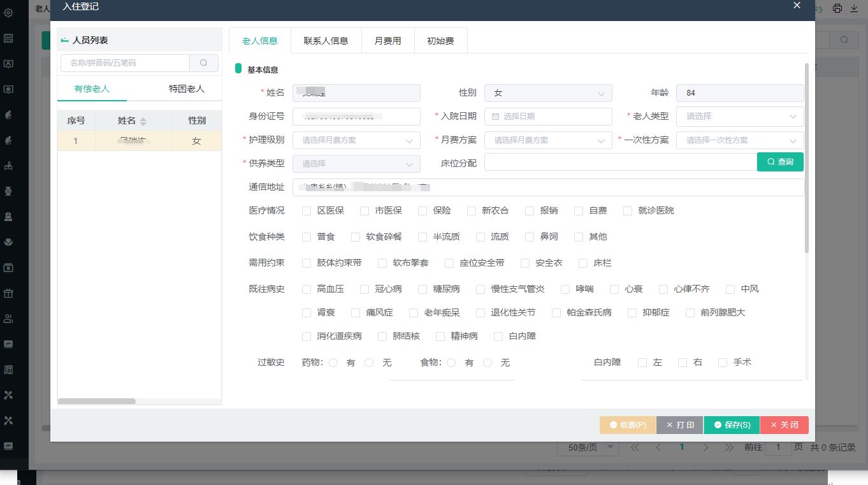Click the form vertical scrollbar
The image size is (868, 485).
point(806,157)
